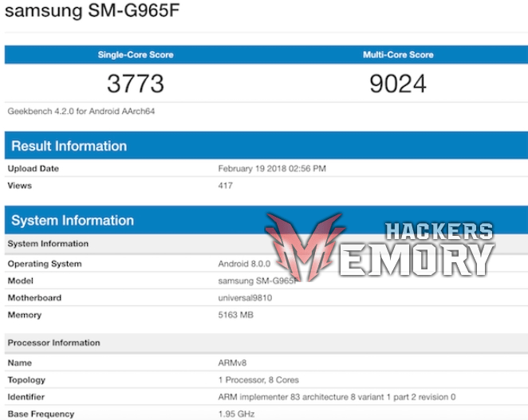
Task: Click the Views label
Action: coord(19,186)
